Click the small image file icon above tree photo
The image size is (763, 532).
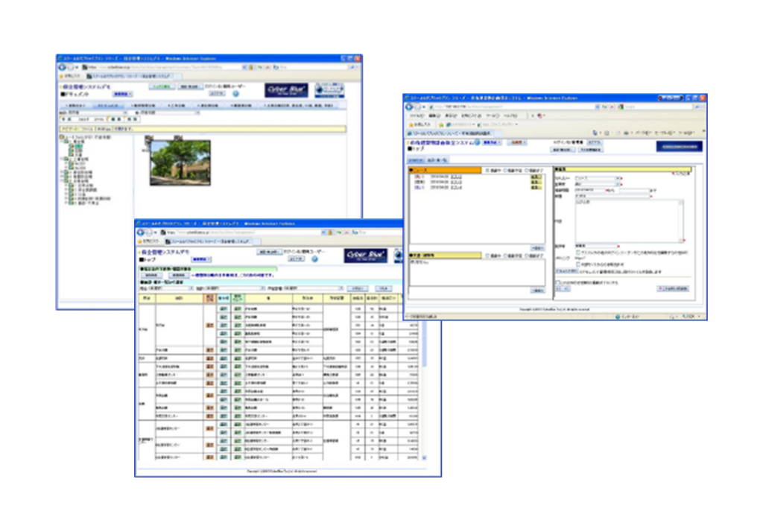point(149,139)
